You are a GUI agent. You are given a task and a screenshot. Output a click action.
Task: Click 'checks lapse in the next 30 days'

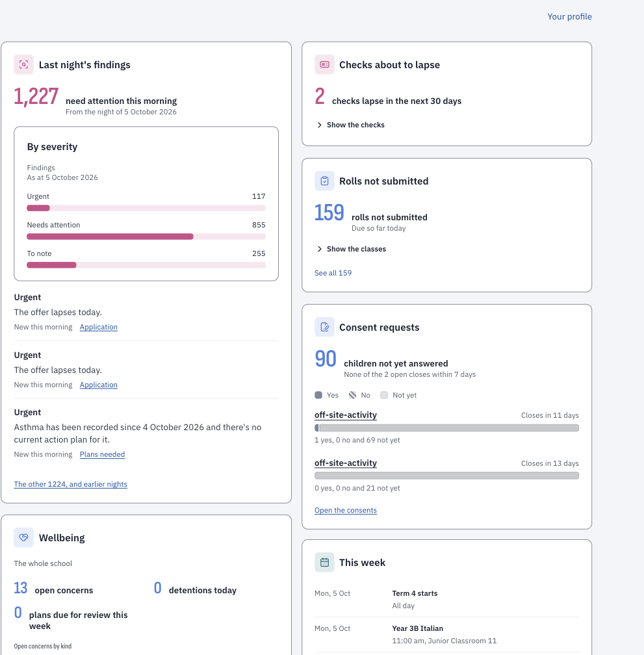pos(397,101)
